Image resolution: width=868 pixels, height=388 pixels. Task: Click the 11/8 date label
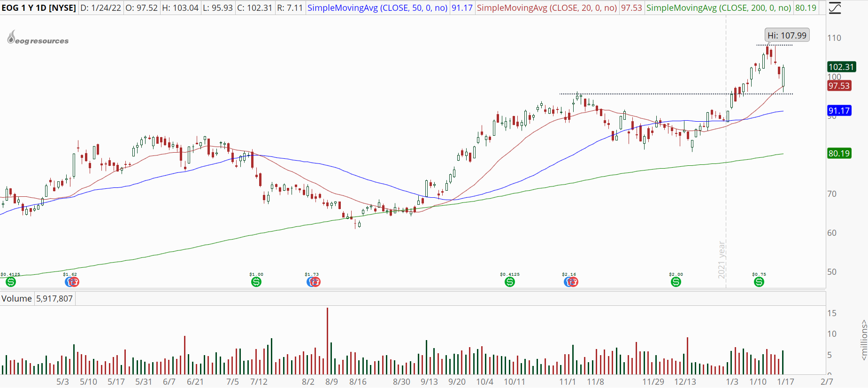[595, 382]
